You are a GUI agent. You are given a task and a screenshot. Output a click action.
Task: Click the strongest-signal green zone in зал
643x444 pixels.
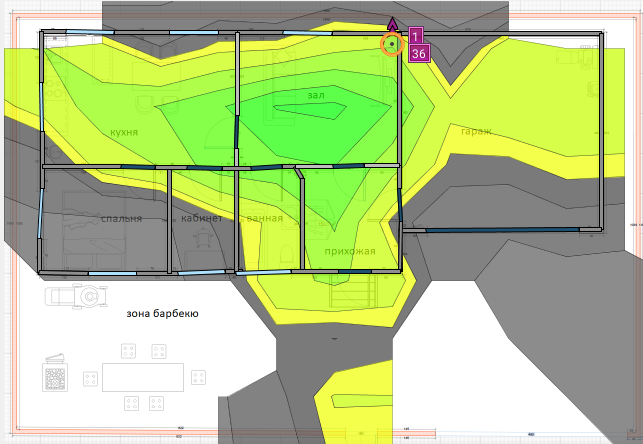(x=310, y=111)
